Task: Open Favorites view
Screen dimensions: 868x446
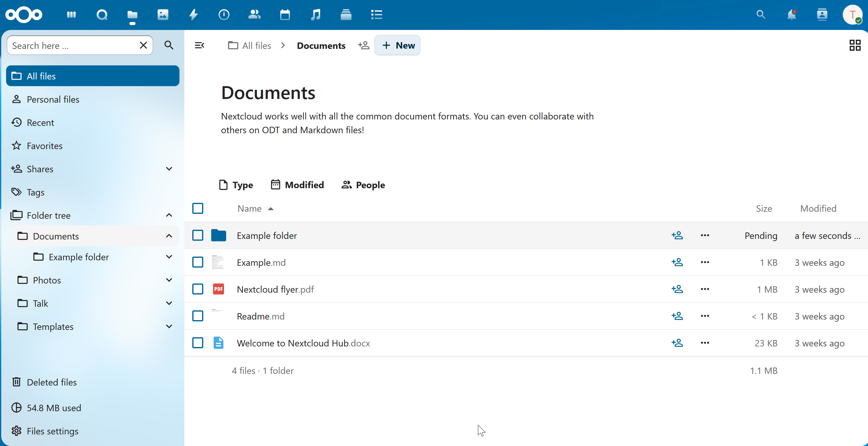Action: pyautogui.click(x=93, y=146)
